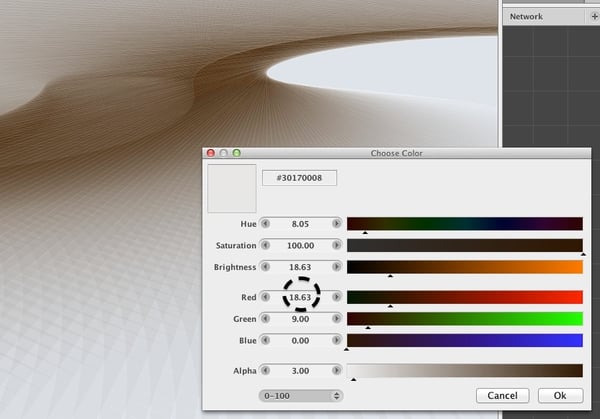Click the green zoom window button

coord(236,153)
